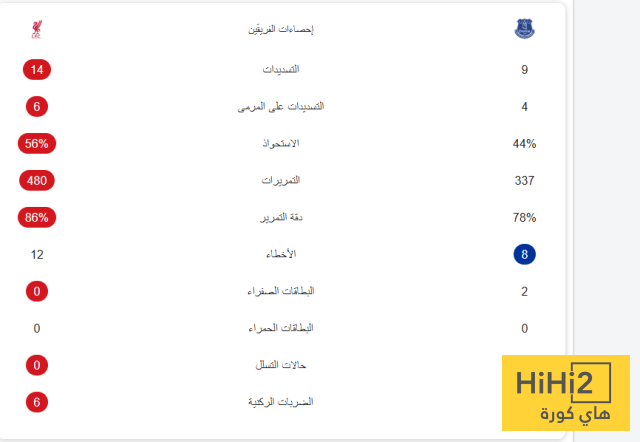Select the red 480 passes badge
640x442 pixels.
click(37, 181)
